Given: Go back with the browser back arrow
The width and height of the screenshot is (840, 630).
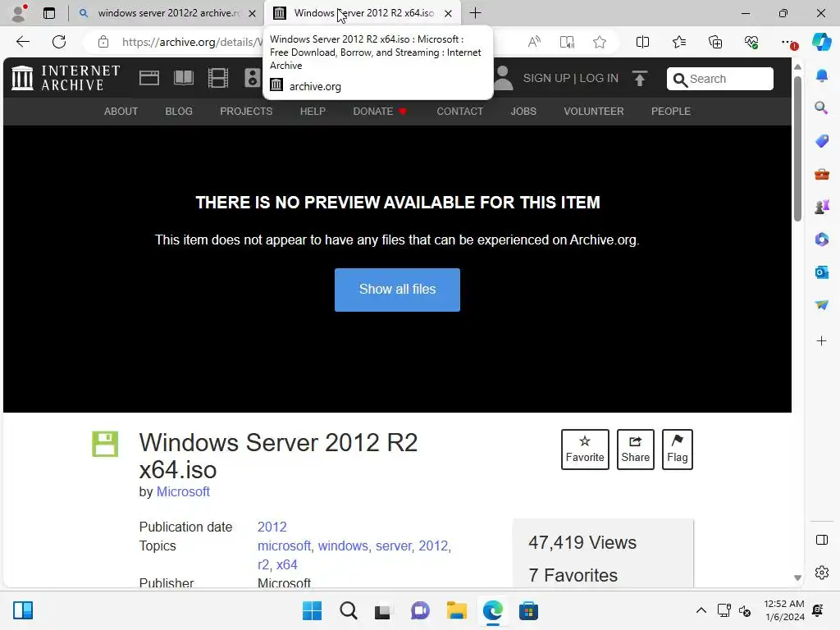Looking at the screenshot, I should point(22,42).
